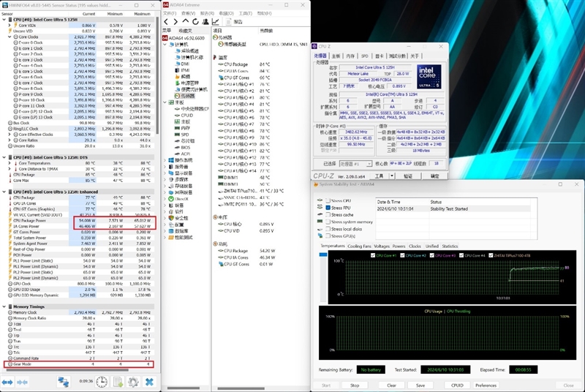The width and height of the screenshot is (585, 392).
Task: Go forward in AIDA64 toolbar
Action: 175,22
